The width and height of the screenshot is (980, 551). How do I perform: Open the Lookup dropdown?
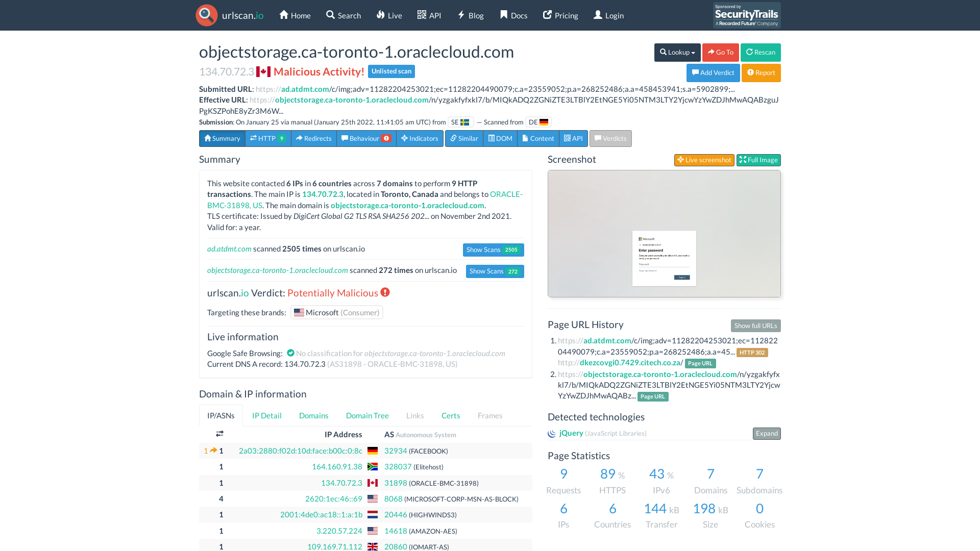pos(677,53)
